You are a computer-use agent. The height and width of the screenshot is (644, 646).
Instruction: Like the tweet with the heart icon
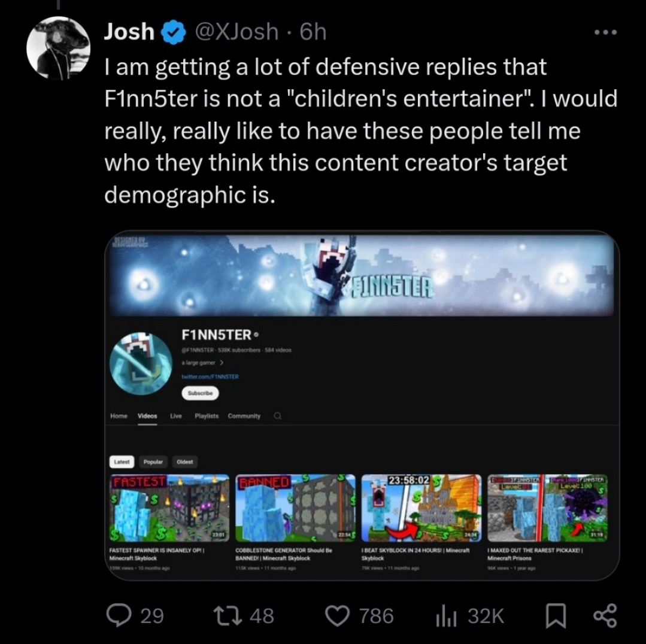click(x=338, y=616)
